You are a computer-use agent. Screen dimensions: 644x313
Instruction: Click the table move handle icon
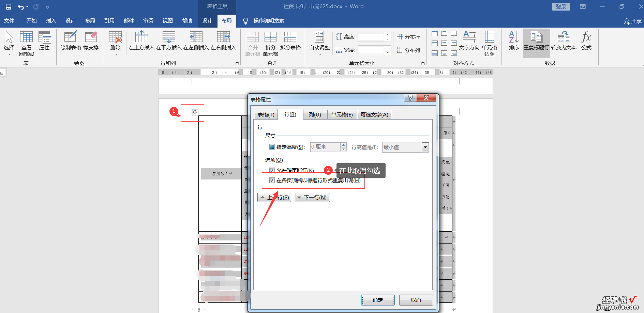tap(195, 112)
